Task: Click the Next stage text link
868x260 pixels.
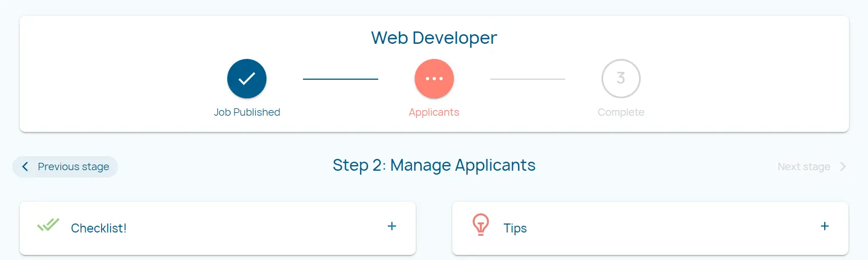Action: click(803, 167)
